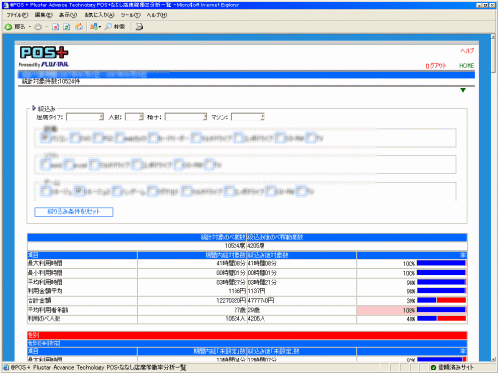This screenshot has height=373, width=498.
Task: Check the excel checkbox
Action: (69, 164)
